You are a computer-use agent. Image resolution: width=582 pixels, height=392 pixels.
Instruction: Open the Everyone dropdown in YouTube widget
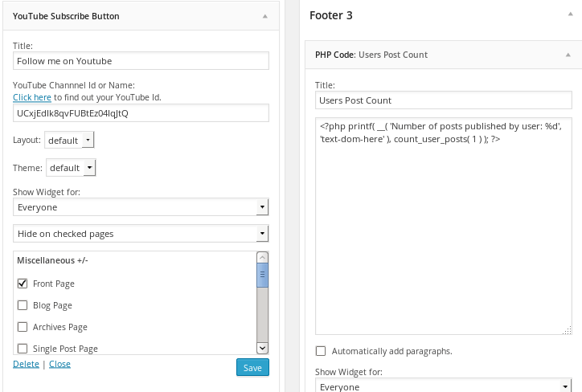(x=141, y=207)
